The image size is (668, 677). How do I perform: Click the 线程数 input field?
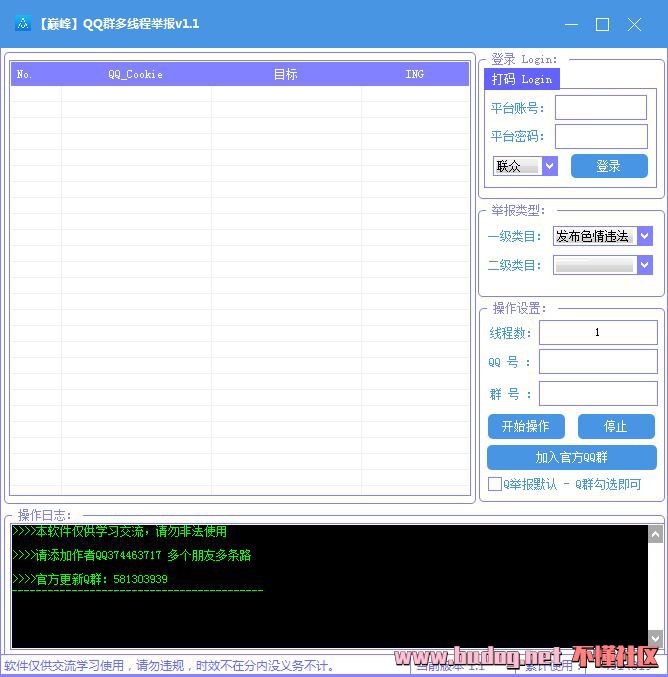[x=598, y=332]
